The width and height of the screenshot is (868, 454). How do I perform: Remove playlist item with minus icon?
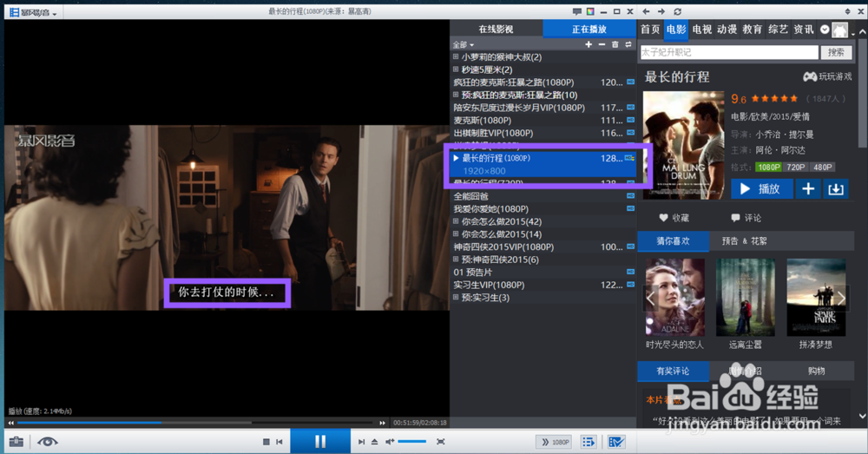(x=602, y=44)
